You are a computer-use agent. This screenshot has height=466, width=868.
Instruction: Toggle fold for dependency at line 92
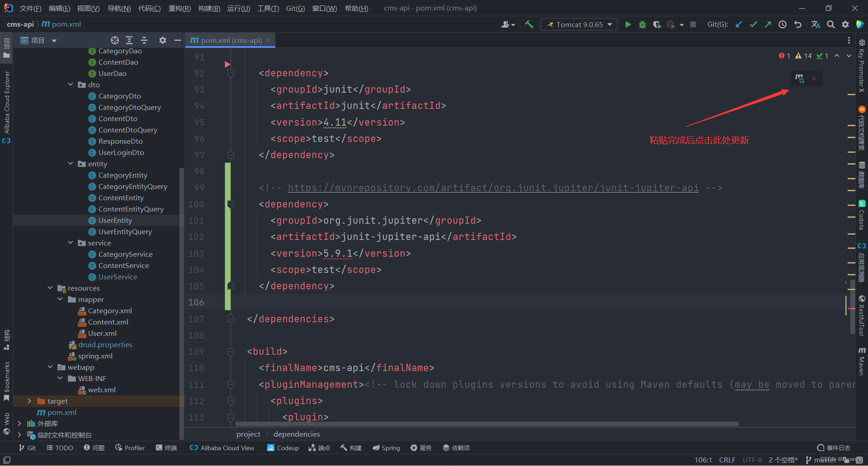(231, 73)
